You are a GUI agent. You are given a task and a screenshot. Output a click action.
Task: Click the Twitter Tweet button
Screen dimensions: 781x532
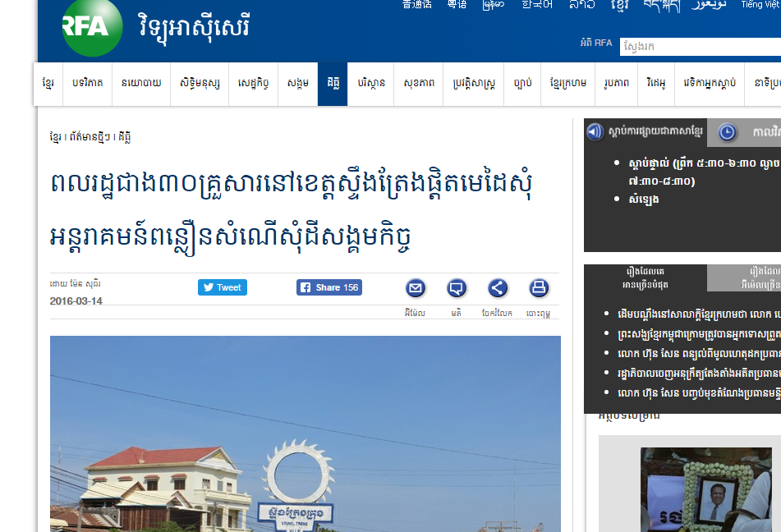click(223, 287)
